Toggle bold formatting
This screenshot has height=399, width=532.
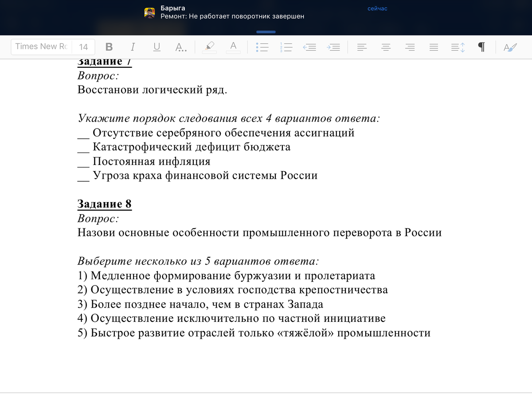[109, 47]
